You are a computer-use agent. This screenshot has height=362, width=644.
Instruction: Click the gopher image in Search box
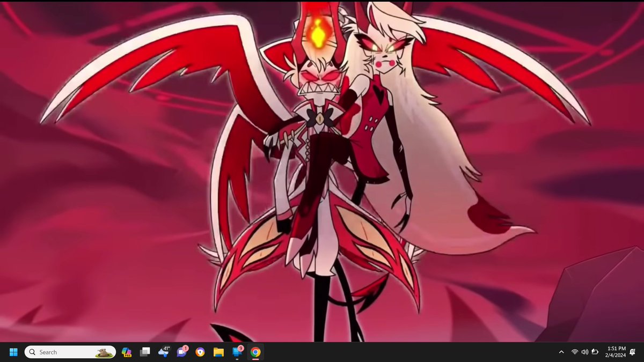(x=105, y=353)
